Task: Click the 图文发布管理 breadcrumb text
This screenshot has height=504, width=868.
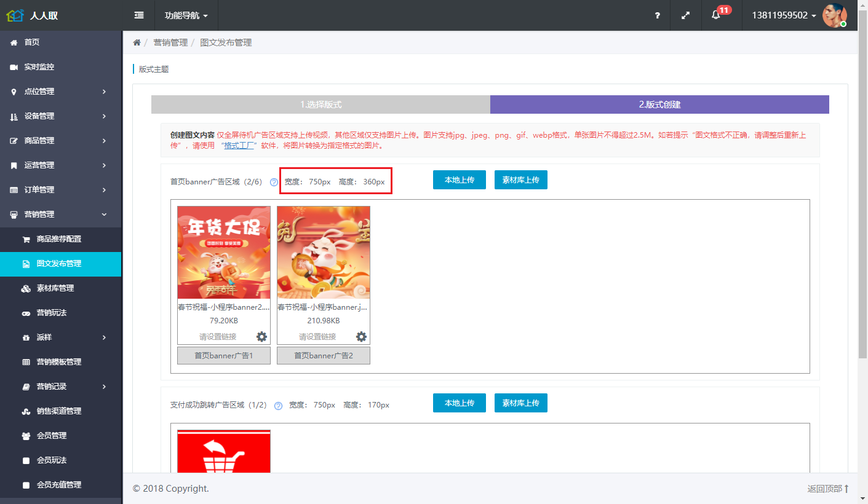Action: coord(226,42)
